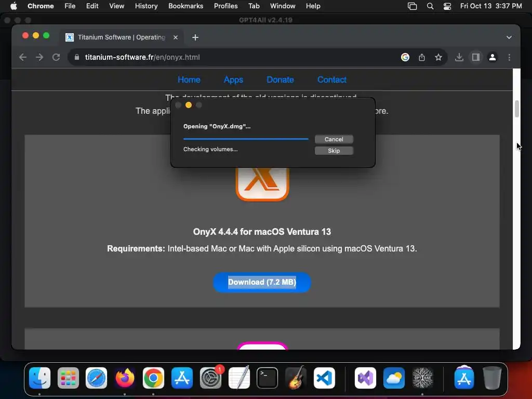
Task: Click the OnyX 4.4.4 for macOS Ventura heading
Action: (x=262, y=232)
